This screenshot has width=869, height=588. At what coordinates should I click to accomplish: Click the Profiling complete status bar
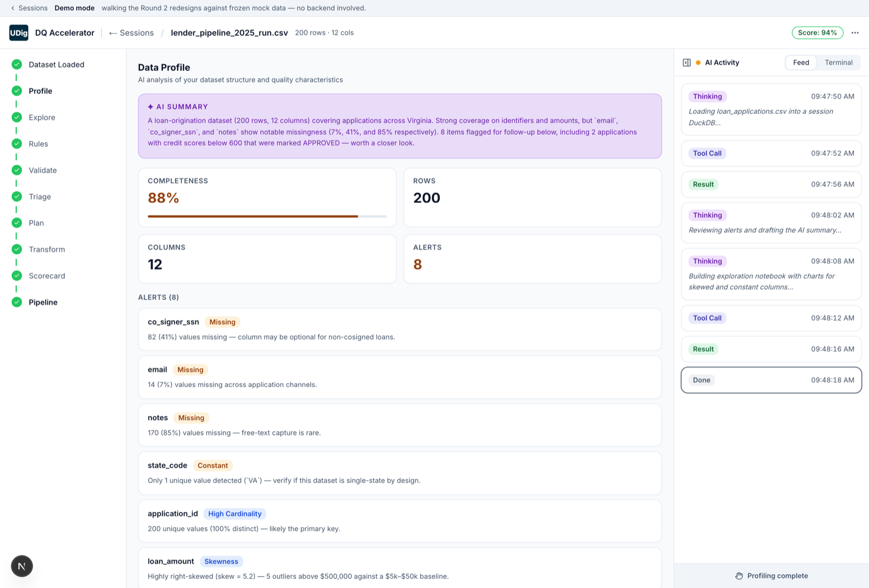coord(771,576)
